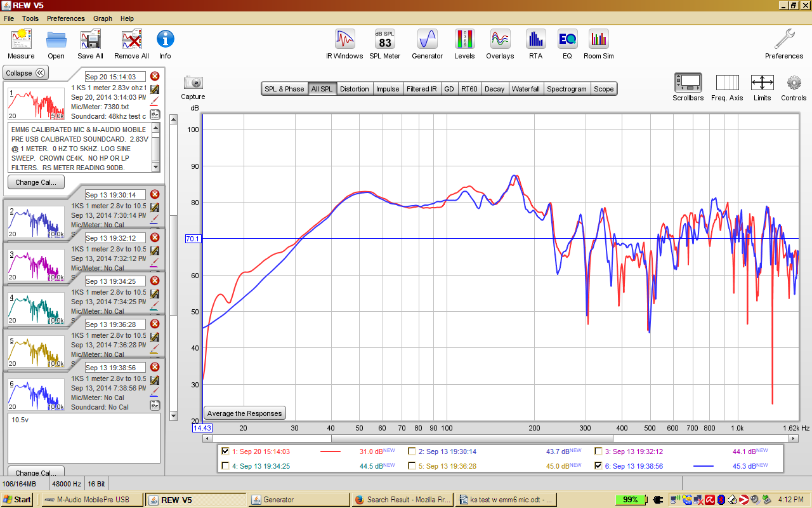Click Change Cal button for measurement 1

36,182
